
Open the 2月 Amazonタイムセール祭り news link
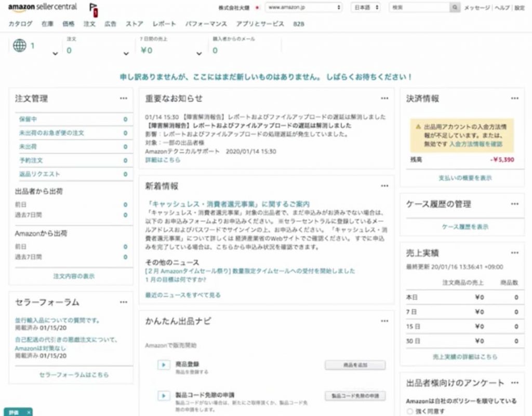(250, 271)
